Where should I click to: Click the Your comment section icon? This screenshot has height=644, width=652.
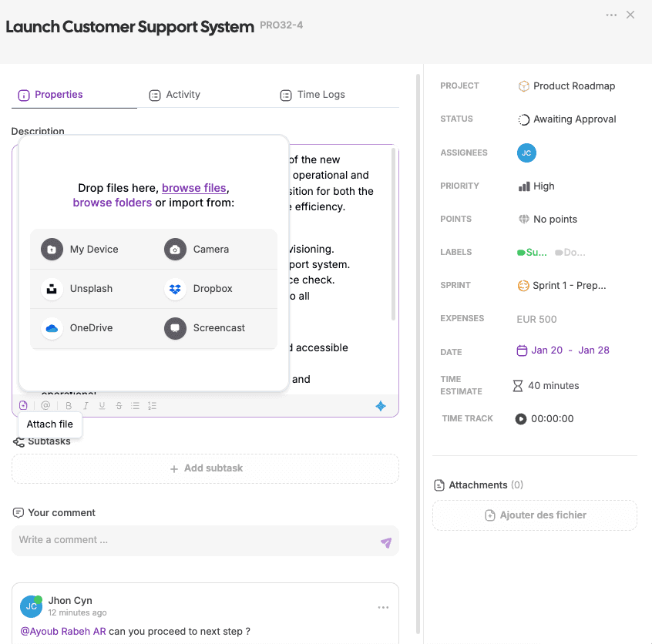pos(18,512)
